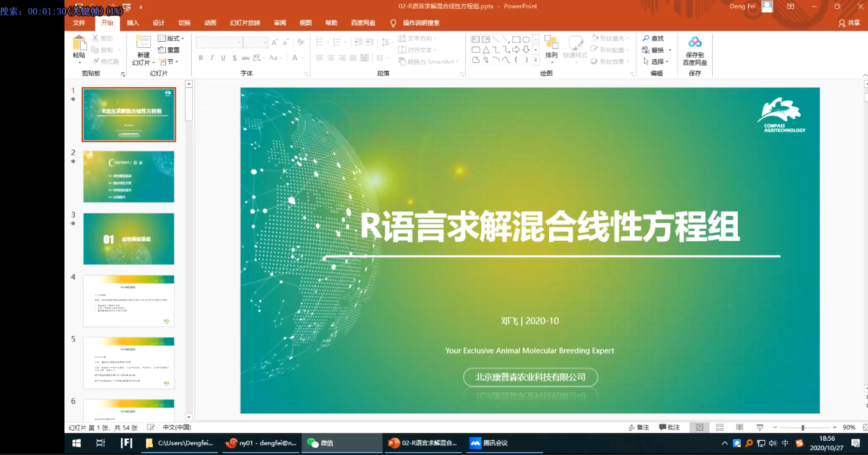868x455 pixels.
Task: Open the font size dropdown
Action: (x=265, y=42)
